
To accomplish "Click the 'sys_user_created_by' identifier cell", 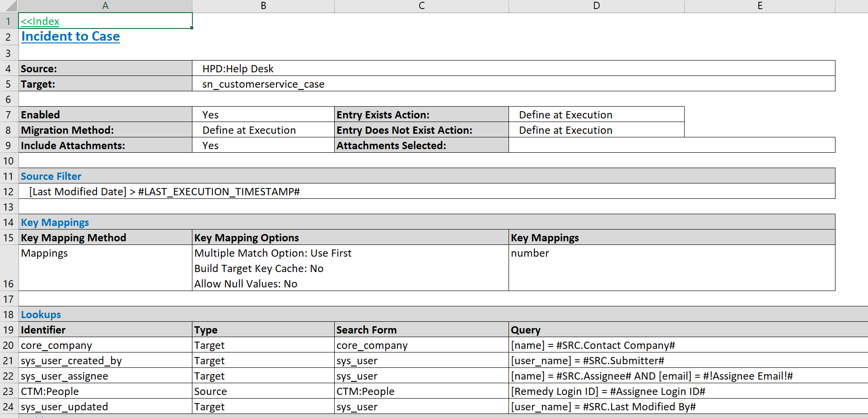I will point(105,361).
